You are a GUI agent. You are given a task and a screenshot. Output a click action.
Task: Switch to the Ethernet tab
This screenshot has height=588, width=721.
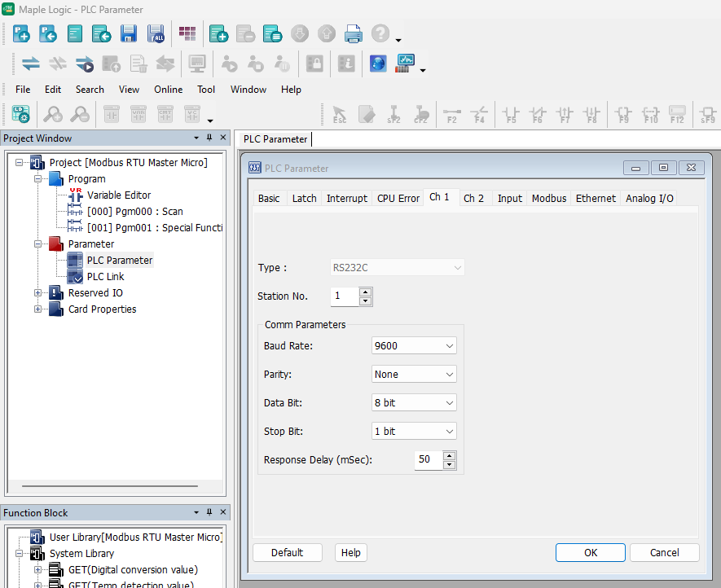pyautogui.click(x=596, y=198)
